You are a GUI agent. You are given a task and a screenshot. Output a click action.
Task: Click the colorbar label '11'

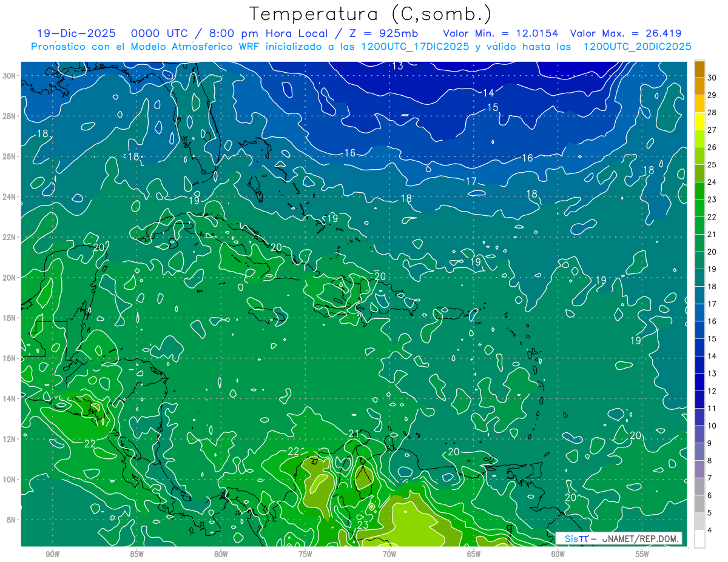point(712,408)
